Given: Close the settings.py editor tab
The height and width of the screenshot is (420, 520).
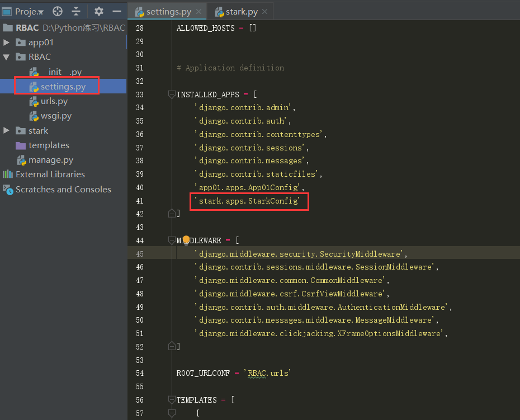Looking at the screenshot, I should 199,12.
